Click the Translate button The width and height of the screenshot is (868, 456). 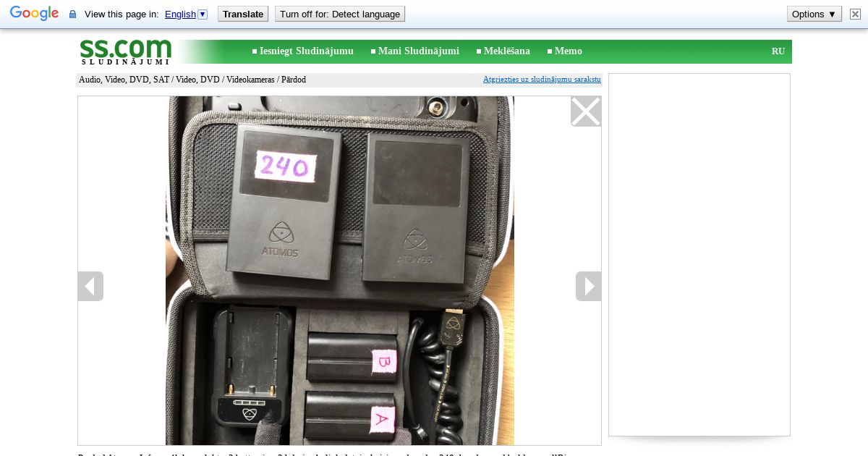pos(243,14)
